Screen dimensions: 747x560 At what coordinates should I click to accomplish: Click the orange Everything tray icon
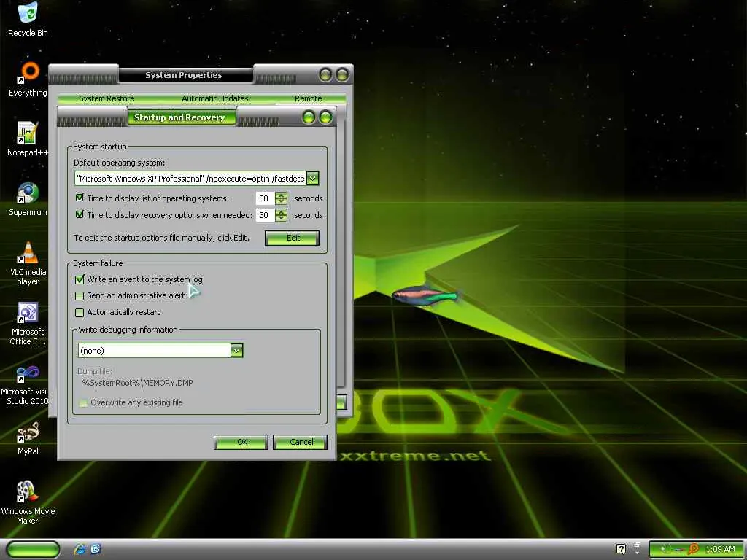click(694, 550)
